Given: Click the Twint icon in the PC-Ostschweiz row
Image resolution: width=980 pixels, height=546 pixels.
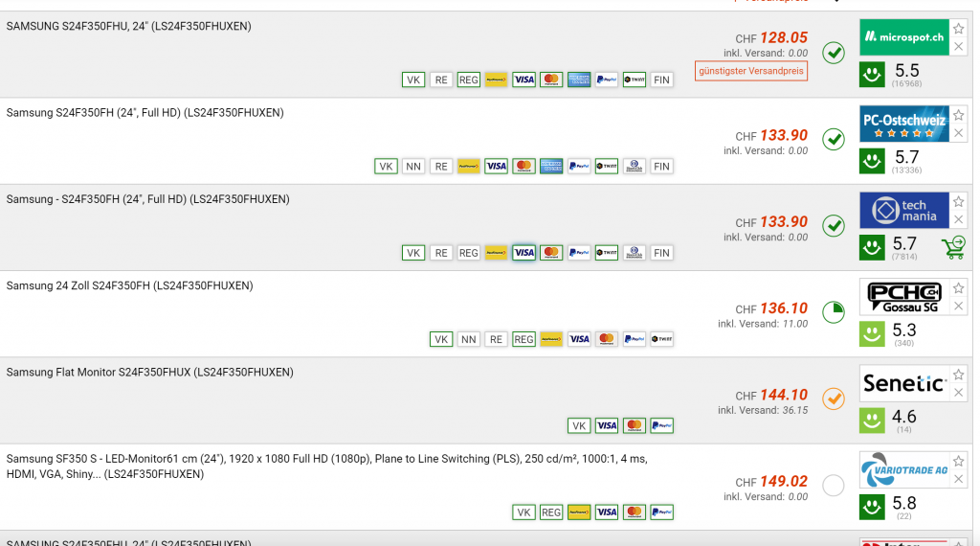Looking at the screenshot, I should [x=607, y=167].
